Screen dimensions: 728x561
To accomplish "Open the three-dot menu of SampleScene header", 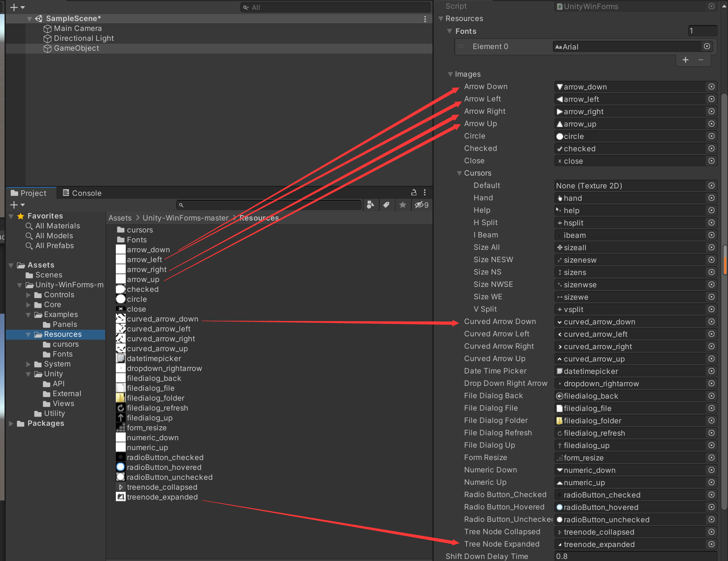I will (425, 19).
